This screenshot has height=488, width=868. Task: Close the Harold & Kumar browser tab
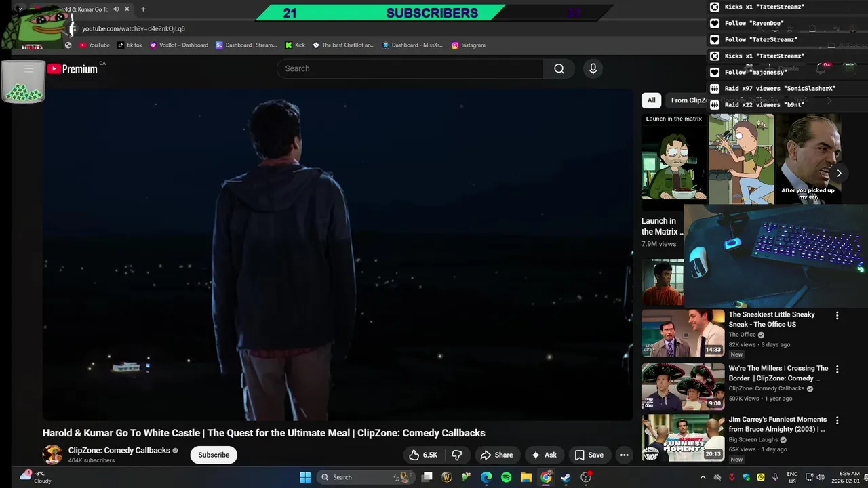click(x=127, y=9)
